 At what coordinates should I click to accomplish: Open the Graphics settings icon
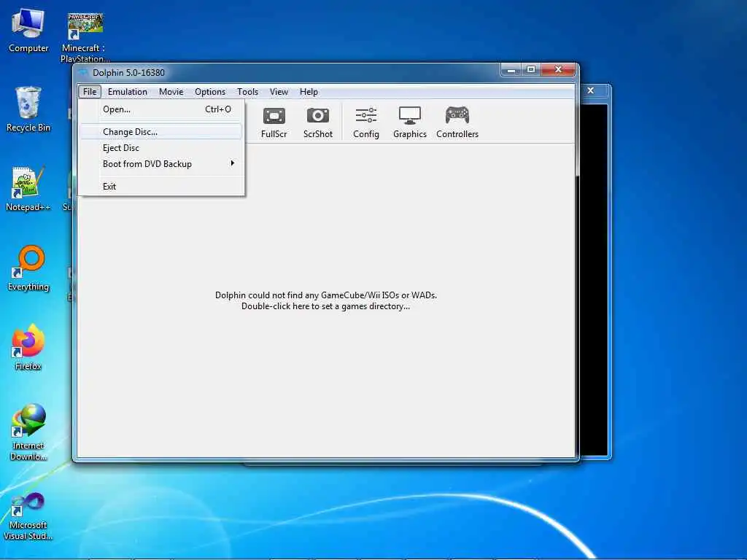[x=410, y=122]
